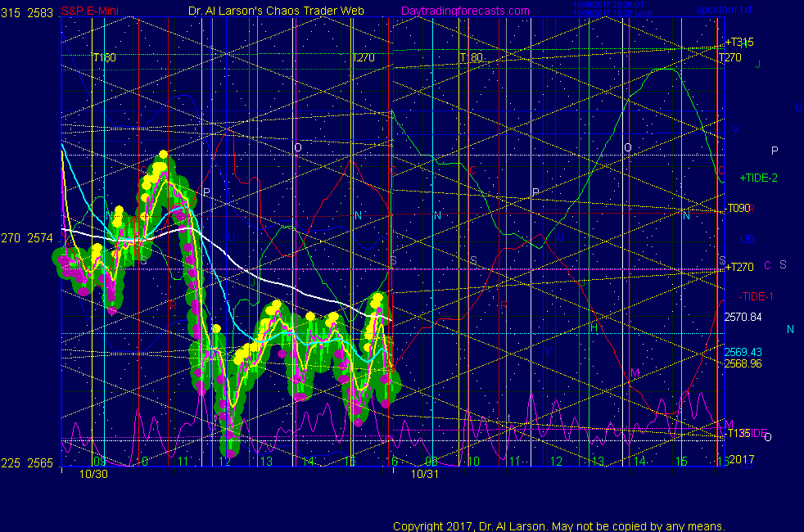804x532 pixels.
Task: Click the green "+TIDE-2" legend label
Action: pos(758,178)
